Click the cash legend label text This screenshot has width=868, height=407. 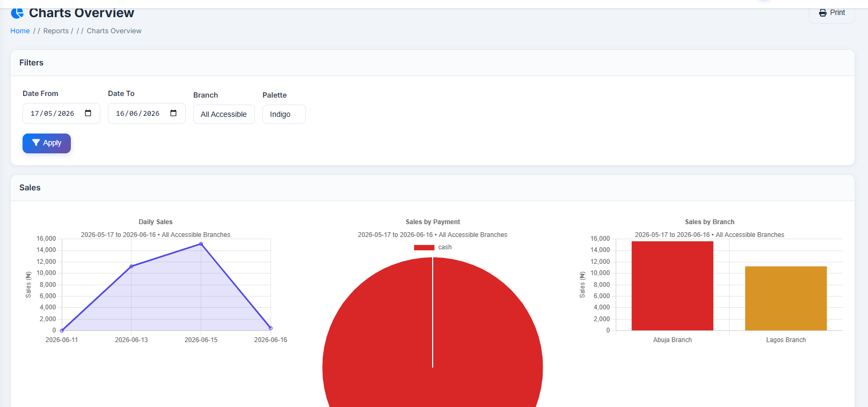pos(445,247)
